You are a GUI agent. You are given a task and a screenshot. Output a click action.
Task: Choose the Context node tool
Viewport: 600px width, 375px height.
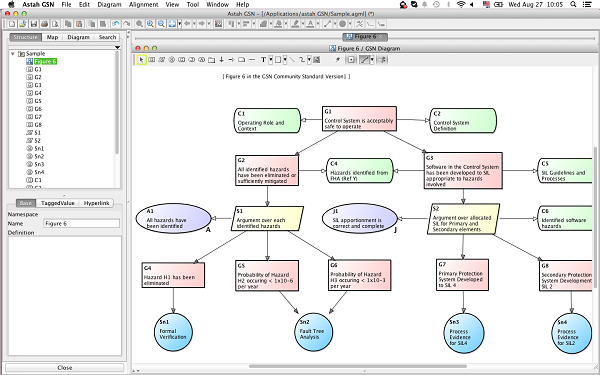(182, 60)
